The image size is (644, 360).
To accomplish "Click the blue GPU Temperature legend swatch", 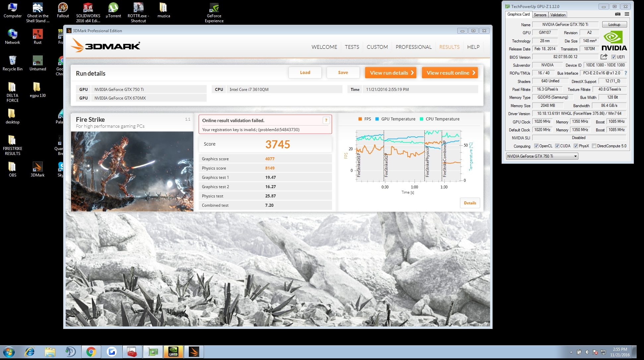I will pos(377,119).
